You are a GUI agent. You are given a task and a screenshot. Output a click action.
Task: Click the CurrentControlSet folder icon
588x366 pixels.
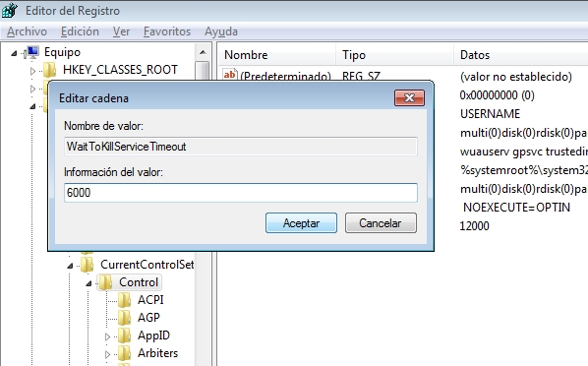pyautogui.click(x=87, y=265)
